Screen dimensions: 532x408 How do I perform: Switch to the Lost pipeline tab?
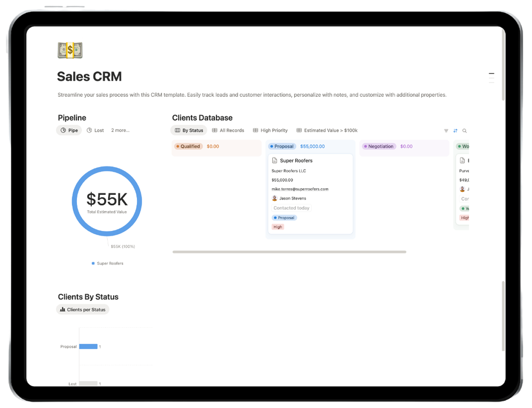pyautogui.click(x=95, y=130)
